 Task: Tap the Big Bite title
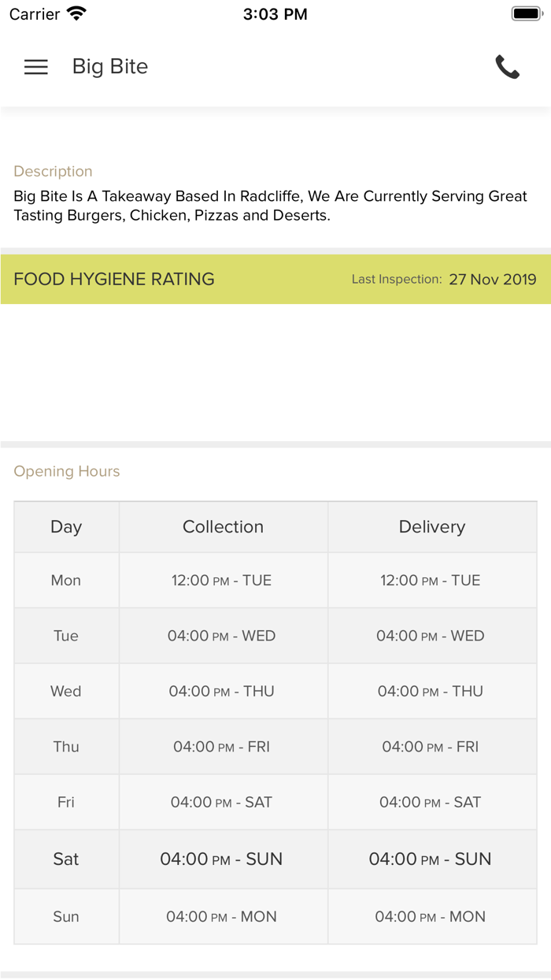[110, 67]
